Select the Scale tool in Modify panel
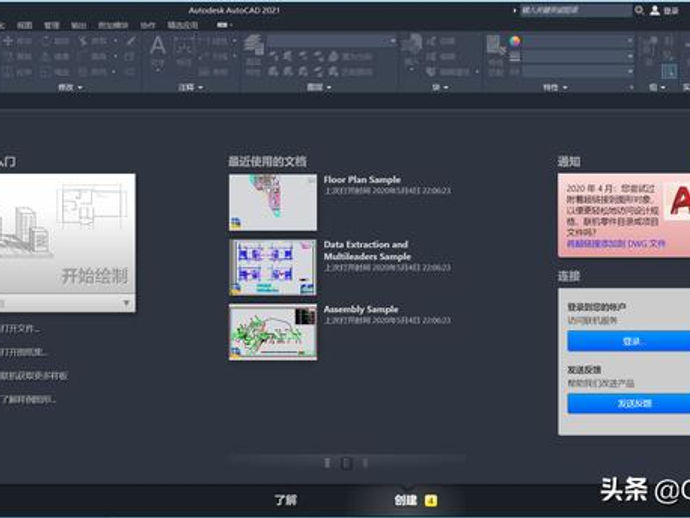690x518 pixels. point(55,72)
